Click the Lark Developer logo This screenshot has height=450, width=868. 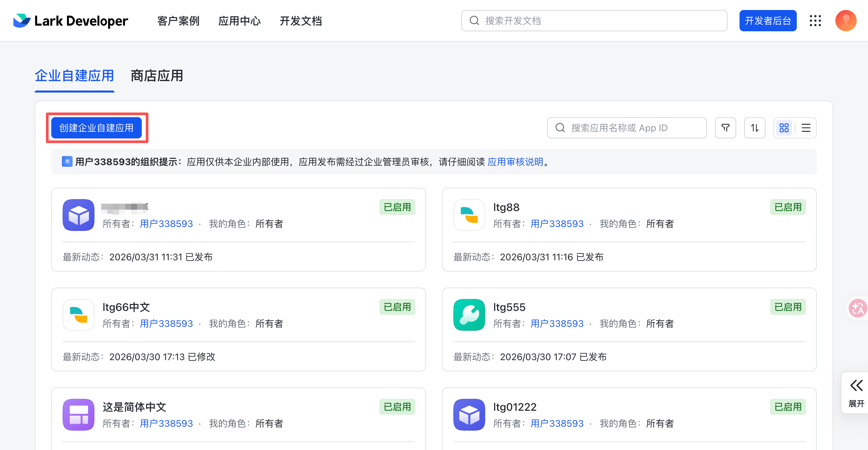(71, 21)
